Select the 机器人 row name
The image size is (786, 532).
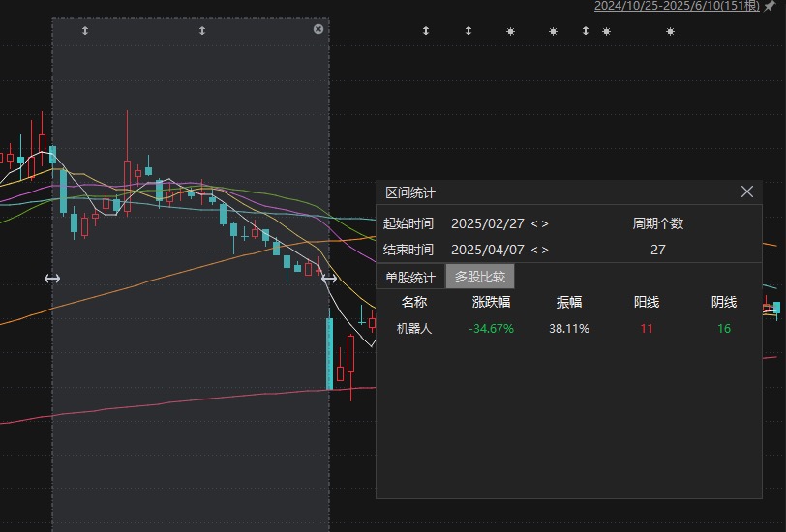coord(414,329)
